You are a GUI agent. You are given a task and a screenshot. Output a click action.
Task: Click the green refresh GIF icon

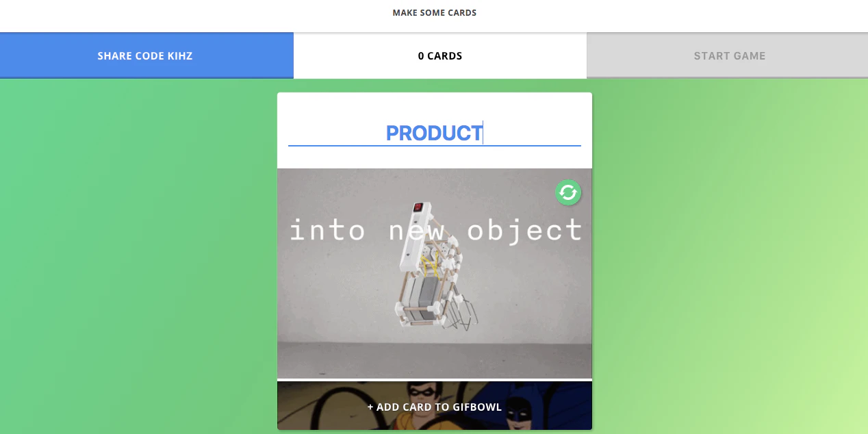pos(567,192)
